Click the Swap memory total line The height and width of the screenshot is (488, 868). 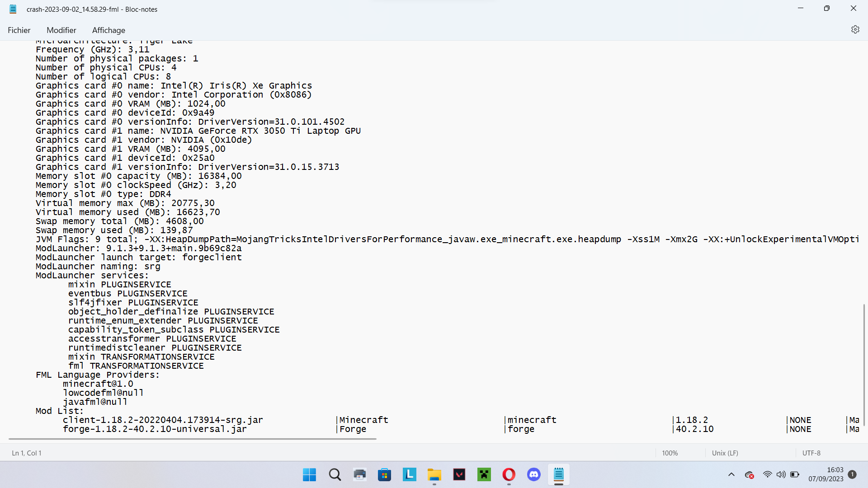click(x=120, y=221)
